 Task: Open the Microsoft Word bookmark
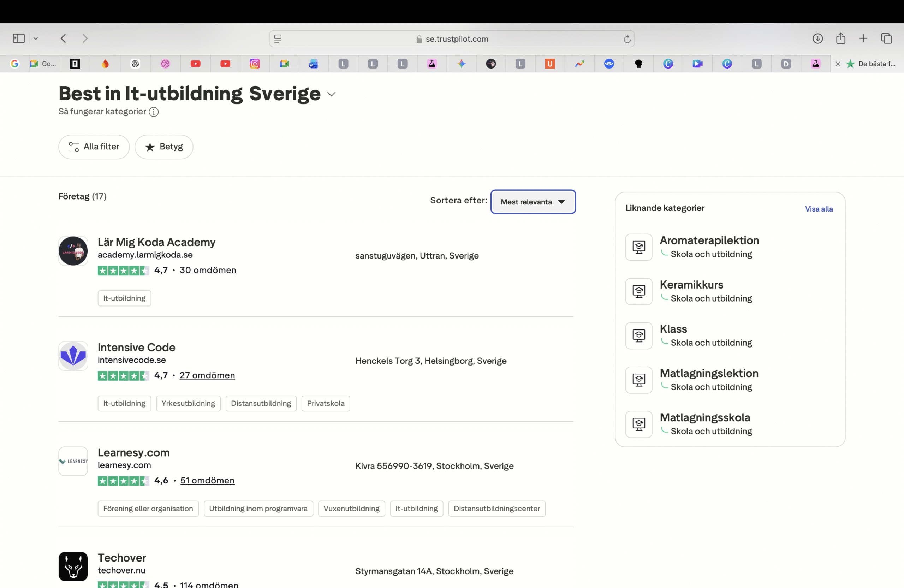pos(313,64)
